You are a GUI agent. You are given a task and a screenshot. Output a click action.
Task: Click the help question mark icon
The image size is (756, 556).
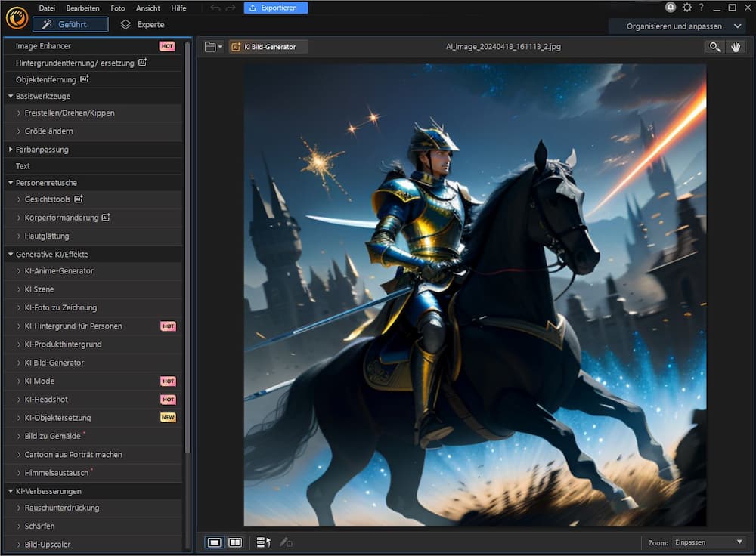pos(700,8)
